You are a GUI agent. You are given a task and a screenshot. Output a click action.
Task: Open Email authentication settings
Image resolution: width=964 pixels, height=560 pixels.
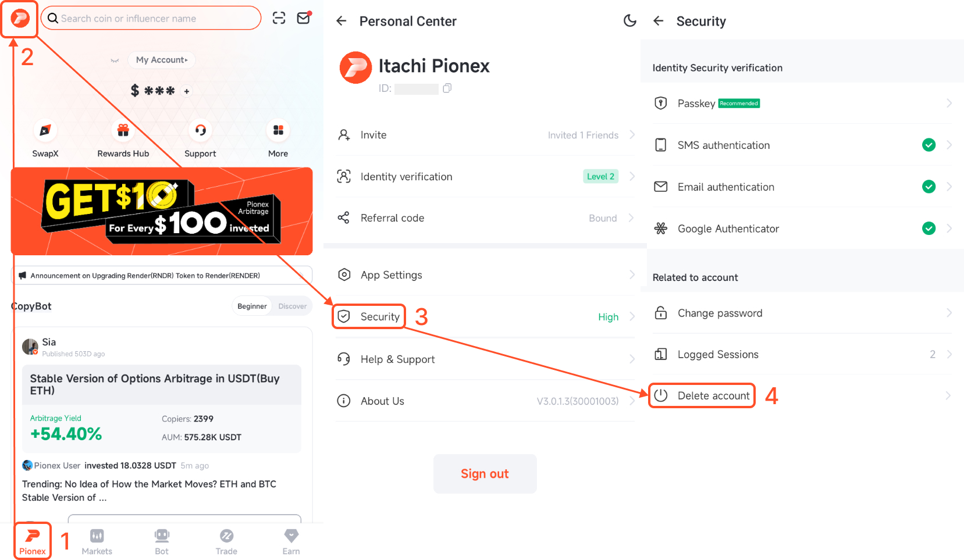(x=802, y=187)
